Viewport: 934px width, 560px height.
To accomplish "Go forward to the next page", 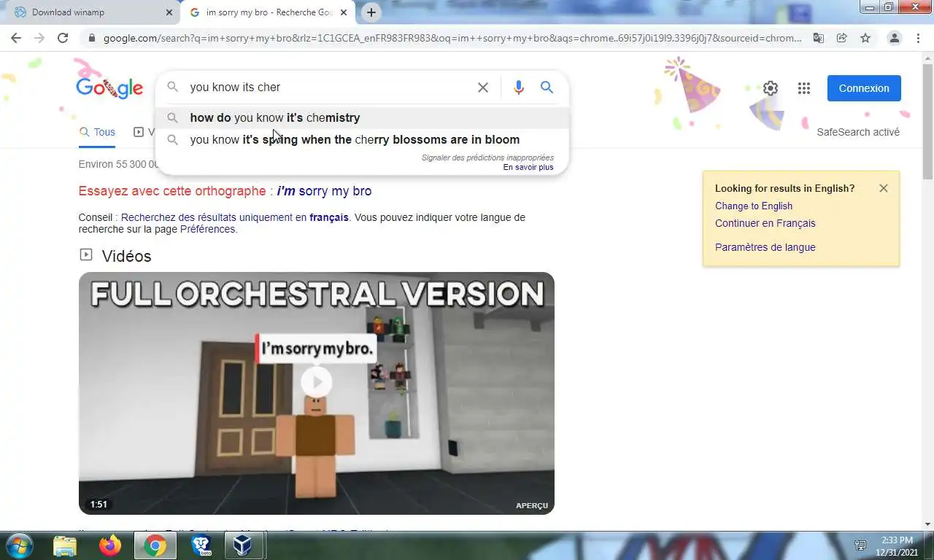I will pyautogui.click(x=39, y=38).
